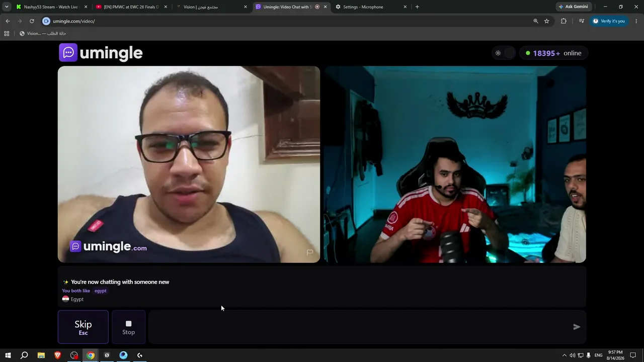The width and height of the screenshot is (644, 362).
Task: Close the Vision tab
Action: 246,7
